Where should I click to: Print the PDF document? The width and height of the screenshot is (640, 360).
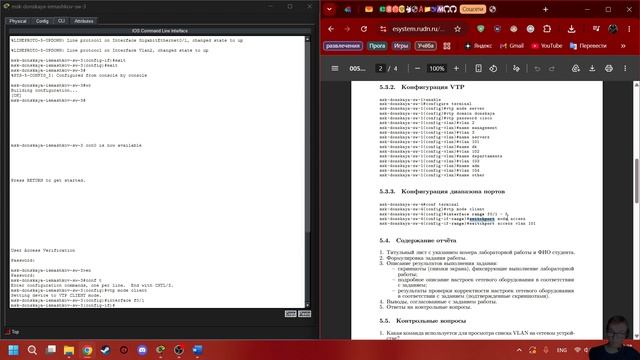609,69
